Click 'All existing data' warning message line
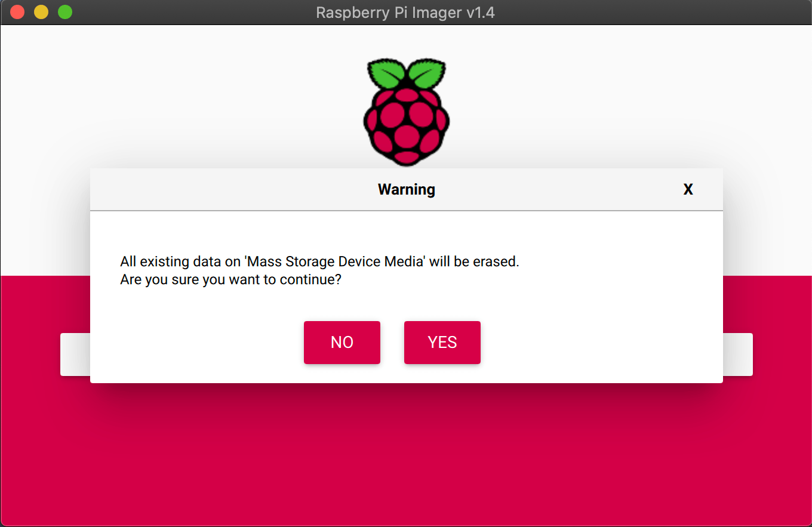 320,261
